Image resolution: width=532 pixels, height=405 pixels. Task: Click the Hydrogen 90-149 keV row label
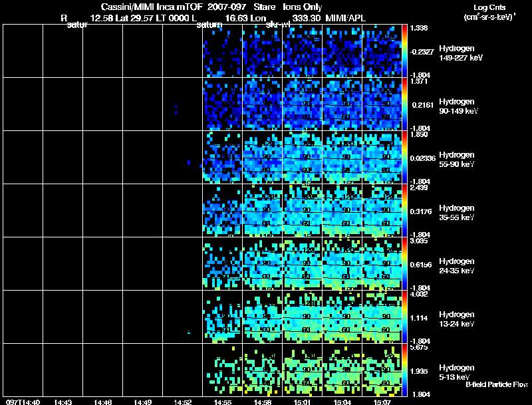click(x=456, y=106)
